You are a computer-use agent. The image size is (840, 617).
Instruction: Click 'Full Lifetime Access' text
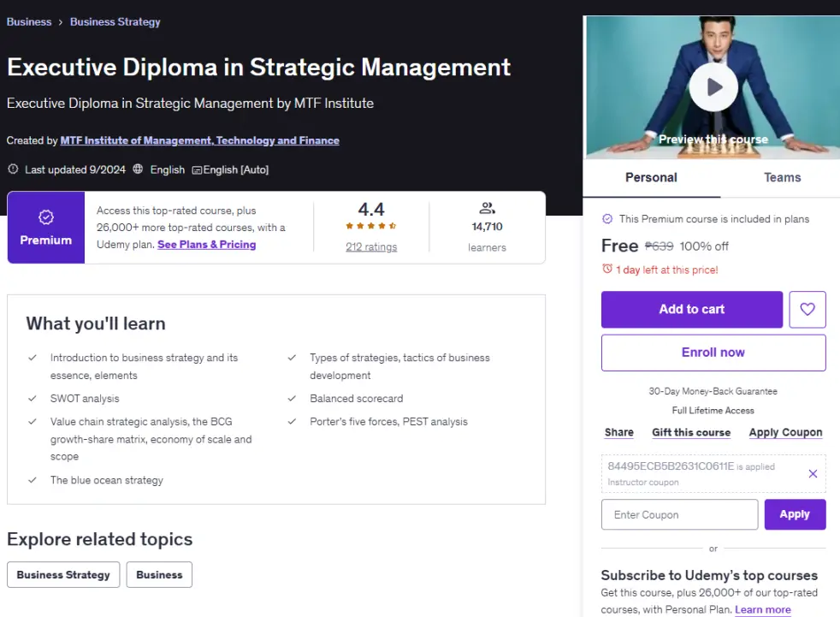coord(713,411)
